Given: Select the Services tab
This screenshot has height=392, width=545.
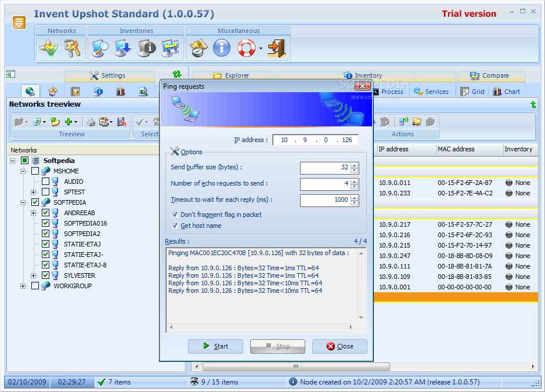Looking at the screenshot, I should pos(432,92).
